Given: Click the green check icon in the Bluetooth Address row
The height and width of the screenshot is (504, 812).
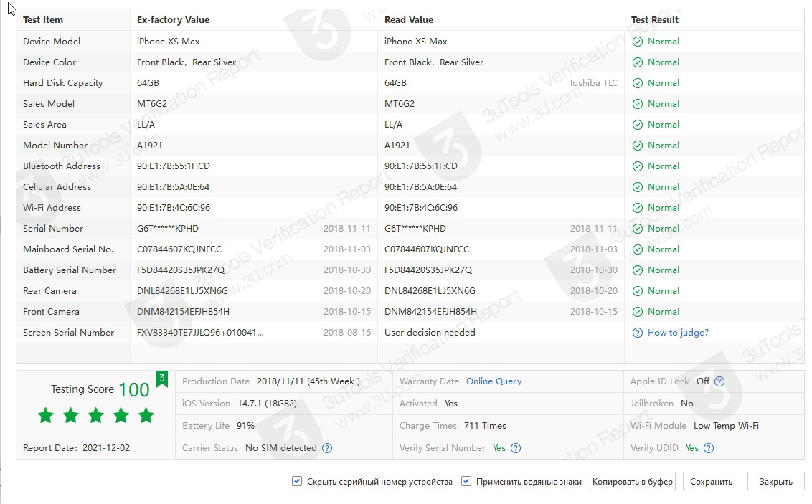Looking at the screenshot, I should [x=638, y=166].
